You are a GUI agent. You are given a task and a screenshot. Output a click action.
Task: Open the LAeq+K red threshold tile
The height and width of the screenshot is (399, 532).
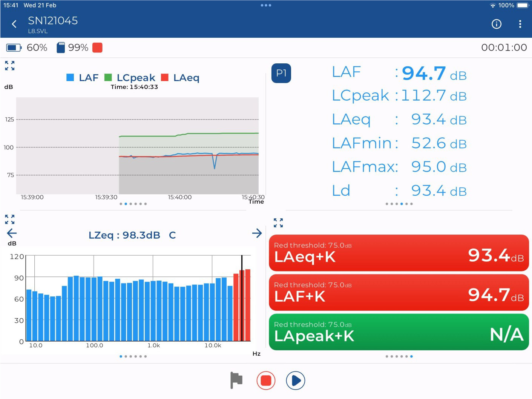[399, 253]
